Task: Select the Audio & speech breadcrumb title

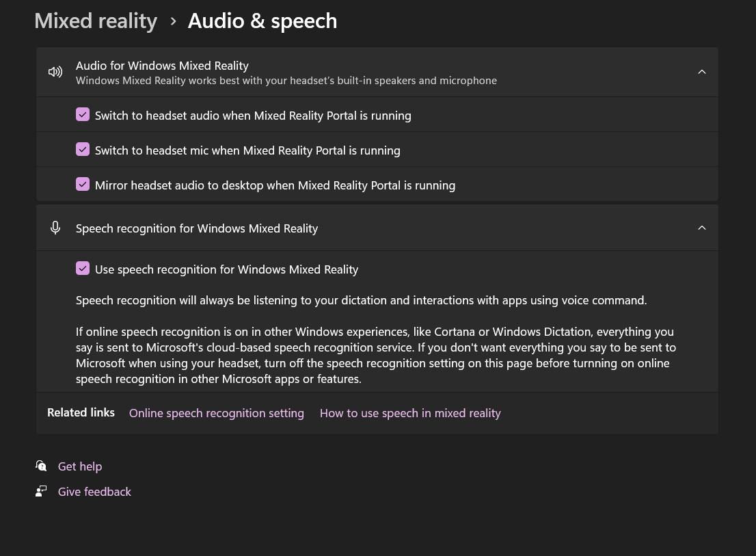Action: [262, 21]
